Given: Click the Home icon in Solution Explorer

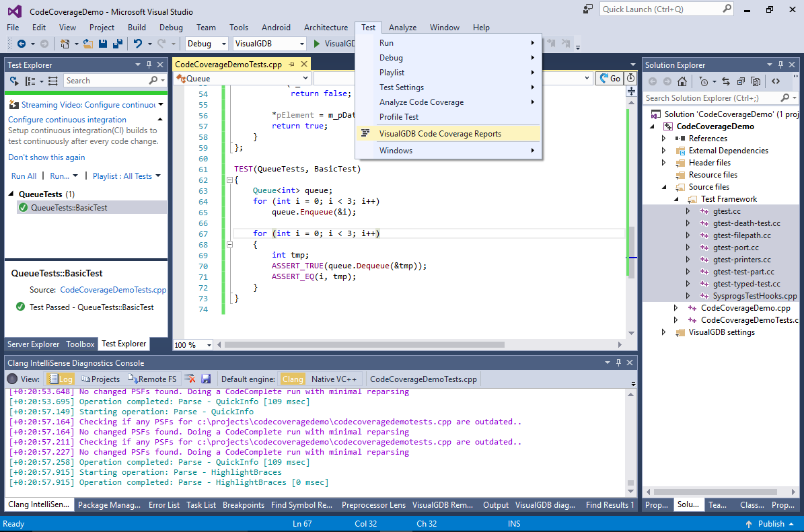Looking at the screenshot, I should [x=682, y=81].
